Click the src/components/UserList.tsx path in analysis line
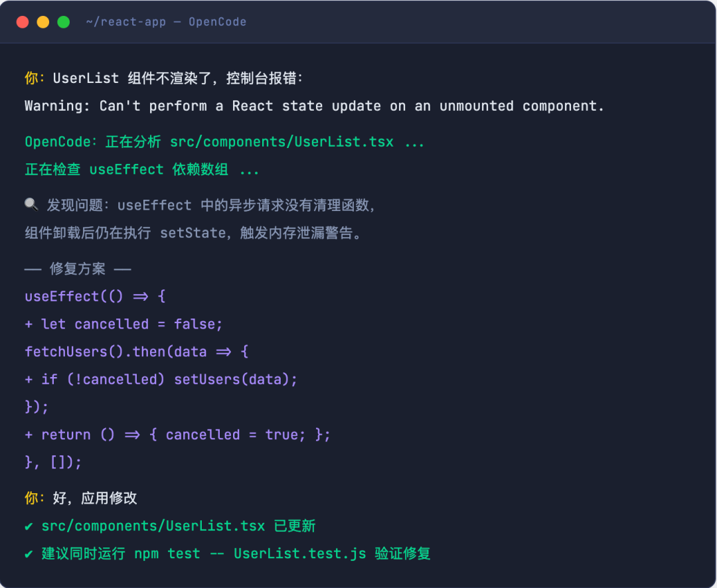The width and height of the screenshot is (717, 588). (x=281, y=142)
